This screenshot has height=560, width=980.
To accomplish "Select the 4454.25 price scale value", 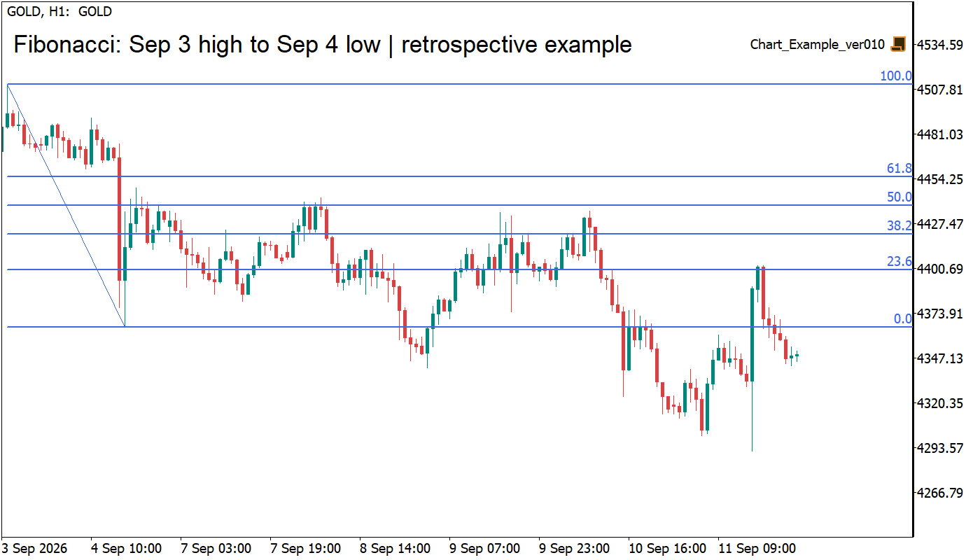I will pyautogui.click(x=941, y=179).
